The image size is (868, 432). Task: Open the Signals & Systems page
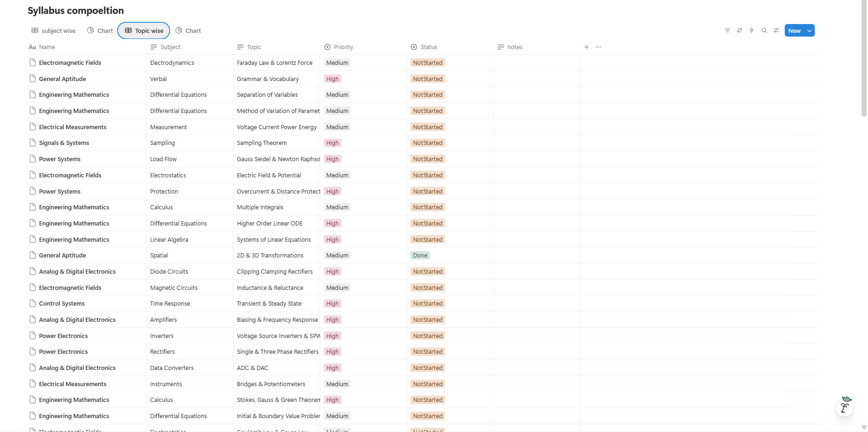coord(64,143)
